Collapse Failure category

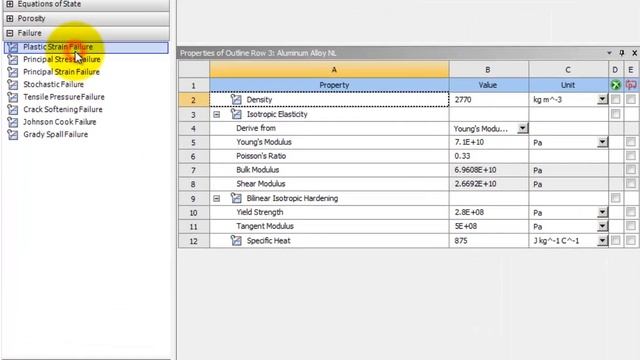[10, 33]
